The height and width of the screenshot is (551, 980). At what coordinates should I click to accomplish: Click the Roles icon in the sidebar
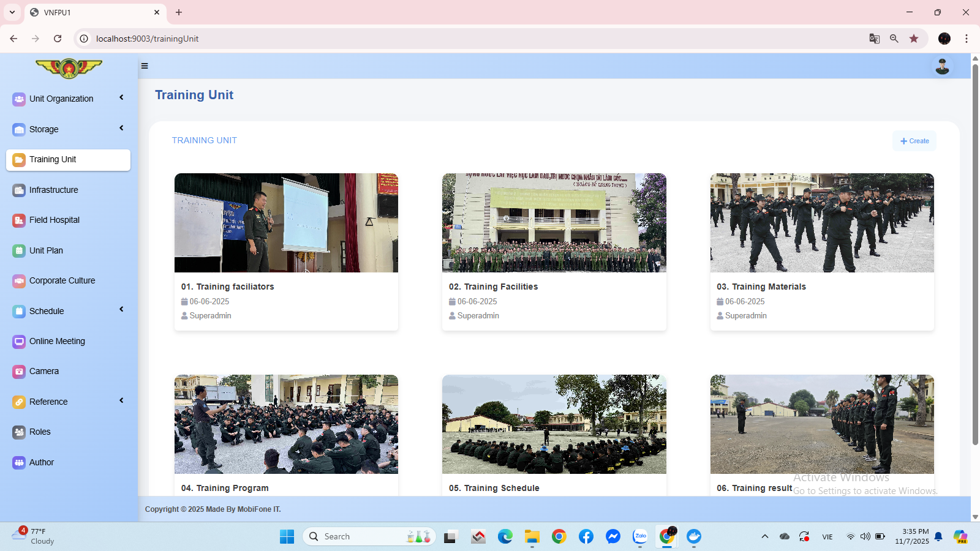[18, 432]
